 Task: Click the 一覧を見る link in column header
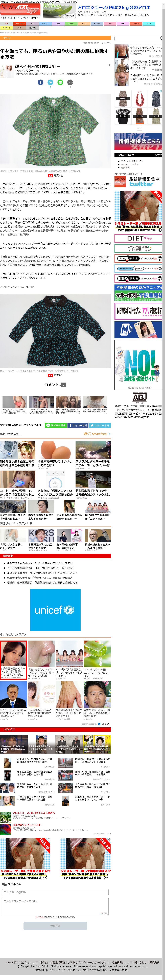pos(157,155)
